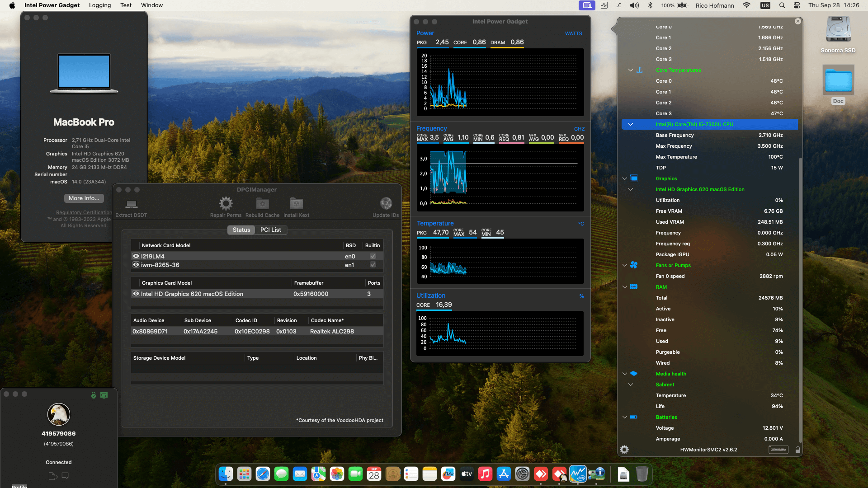Click eye icon beside I219LM4 network card

coord(136,256)
